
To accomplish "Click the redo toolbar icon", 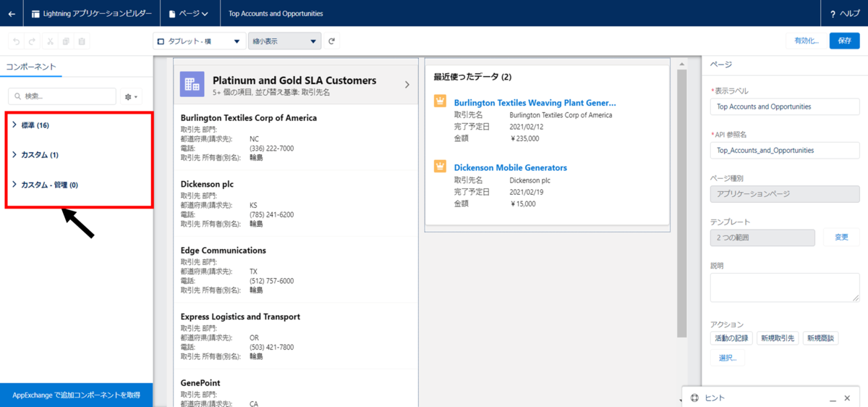I will pyautogui.click(x=33, y=41).
